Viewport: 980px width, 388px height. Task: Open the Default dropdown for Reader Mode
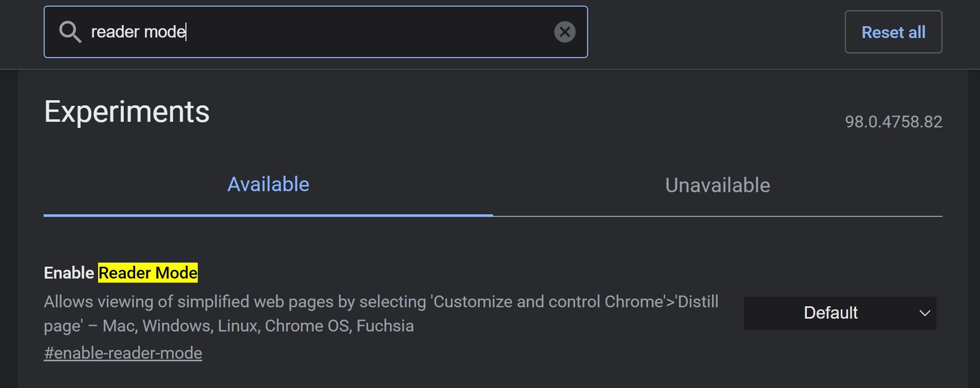(x=840, y=313)
